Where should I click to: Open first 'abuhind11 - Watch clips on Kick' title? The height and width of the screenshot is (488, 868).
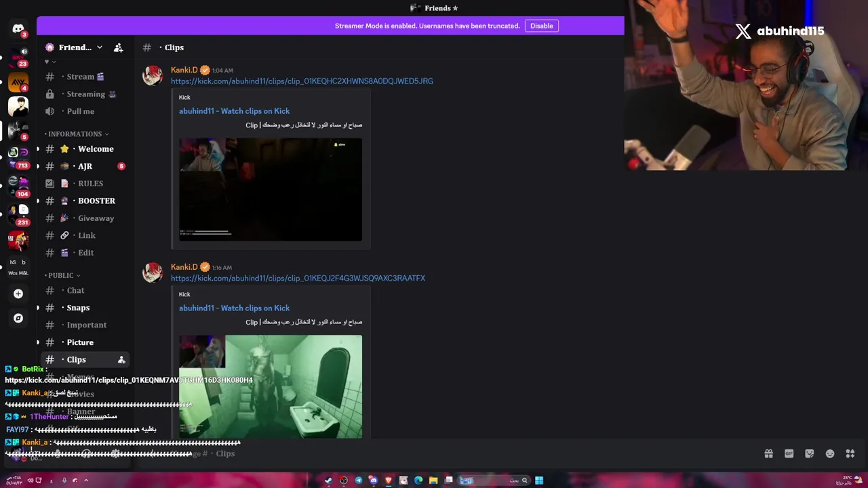click(x=234, y=111)
